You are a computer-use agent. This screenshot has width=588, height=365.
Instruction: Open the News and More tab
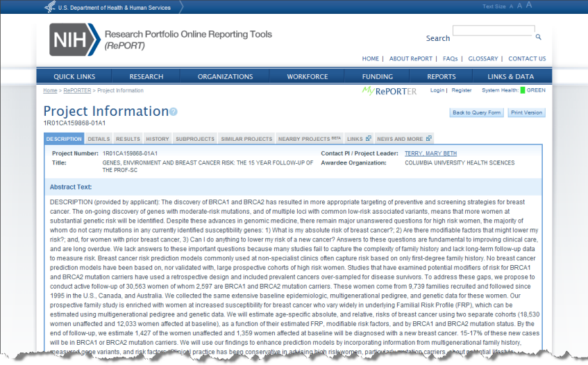404,139
